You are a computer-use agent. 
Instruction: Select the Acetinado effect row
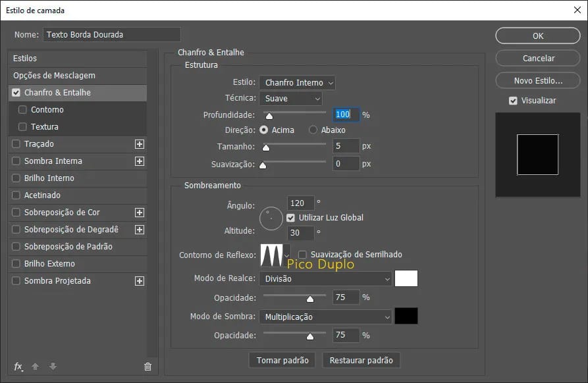78,195
